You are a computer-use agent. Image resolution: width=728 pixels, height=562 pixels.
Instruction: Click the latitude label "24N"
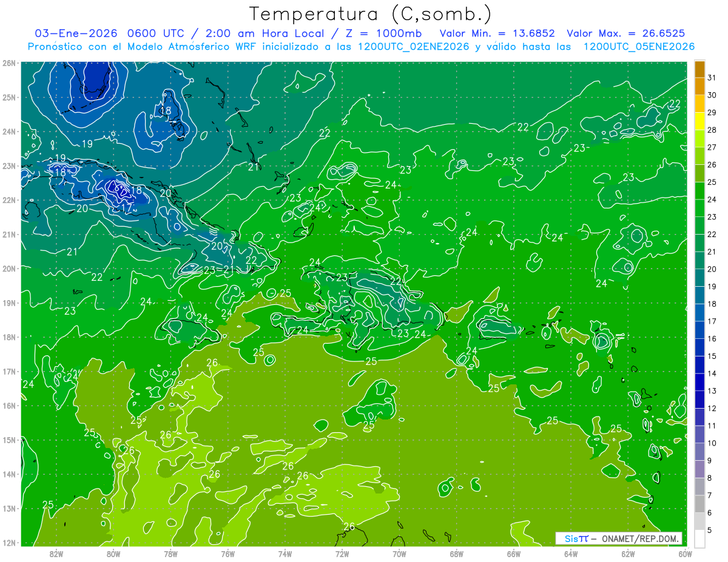click(9, 132)
